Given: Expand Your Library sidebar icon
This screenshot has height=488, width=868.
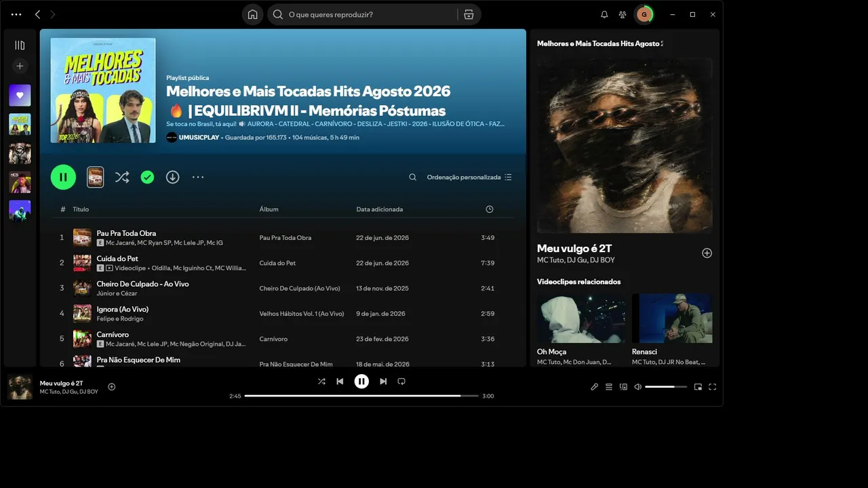Looking at the screenshot, I should point(20,45).
